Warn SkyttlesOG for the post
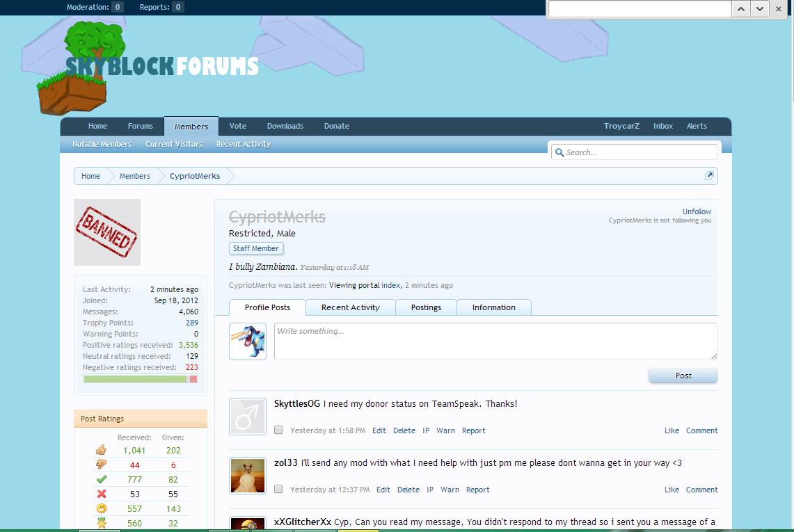794x532 pixels. pos(445,430)
